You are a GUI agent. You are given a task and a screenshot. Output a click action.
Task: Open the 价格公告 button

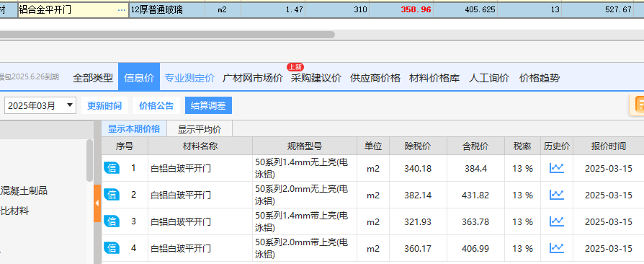pos(156,106)
